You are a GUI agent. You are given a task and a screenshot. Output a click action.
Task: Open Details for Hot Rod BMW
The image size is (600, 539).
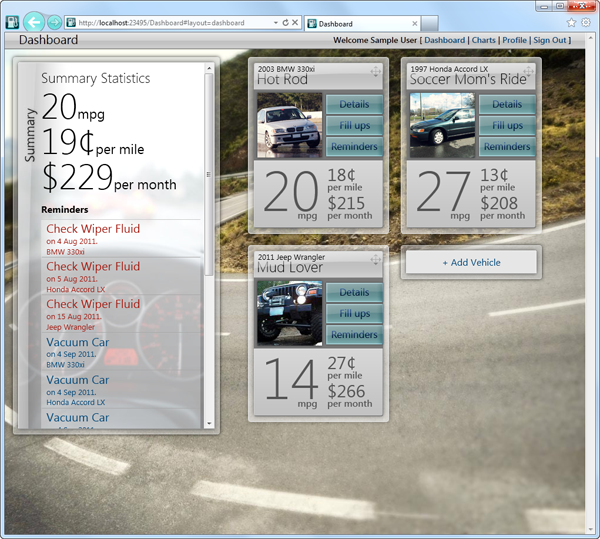[354, 104]
